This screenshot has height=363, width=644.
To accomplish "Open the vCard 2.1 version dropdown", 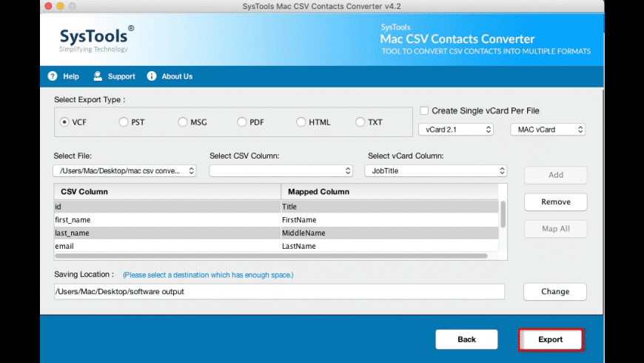I will click(456, 130).
